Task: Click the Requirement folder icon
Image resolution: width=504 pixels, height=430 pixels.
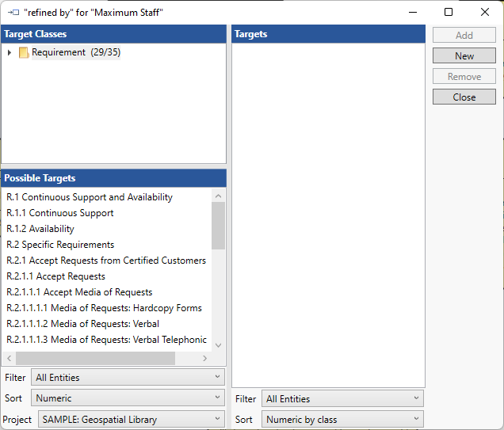Action: (x=24, y=53)
